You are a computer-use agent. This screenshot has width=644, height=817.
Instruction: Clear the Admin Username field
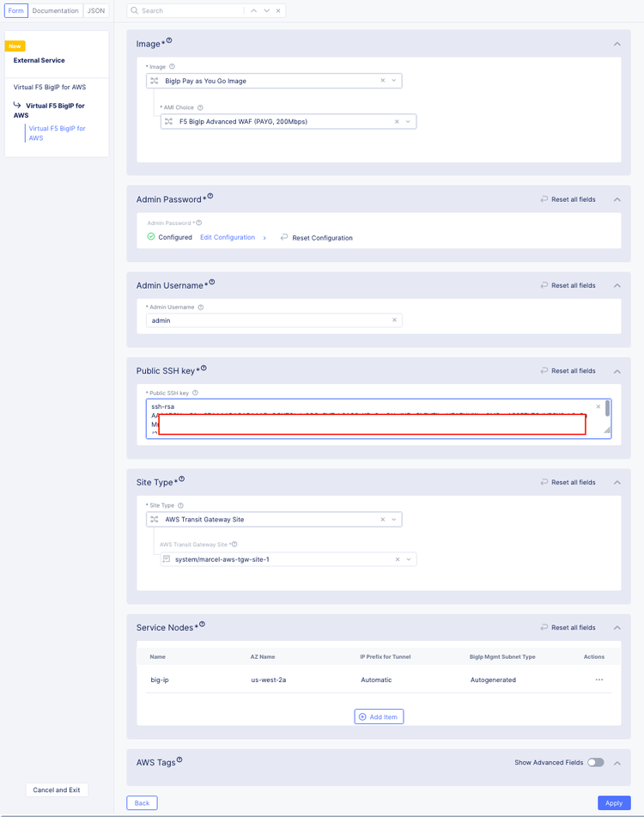394,320
